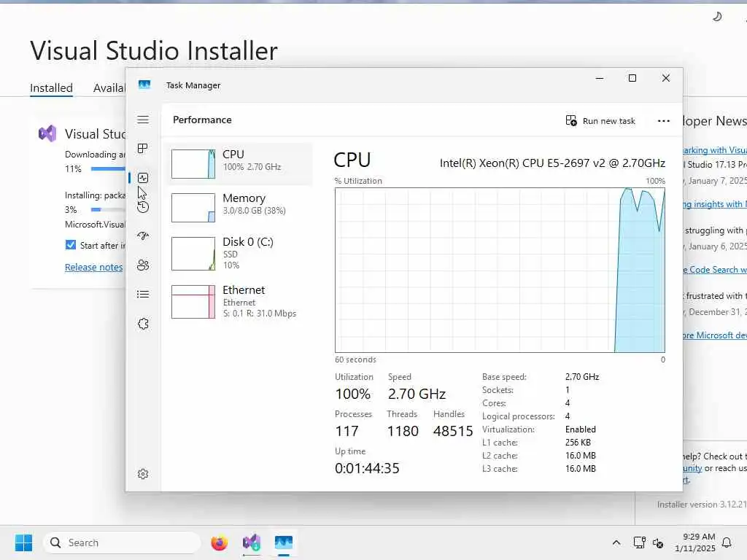Switch to Available tab in Visual Studio Installer
The height and width of the screenshot is (560, 747).
[x=109, y=88]
